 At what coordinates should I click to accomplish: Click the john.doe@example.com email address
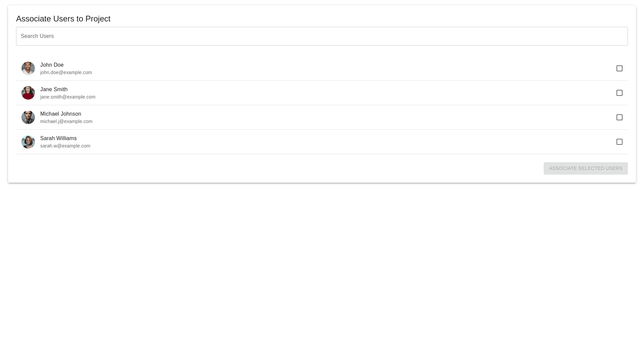pos(66,72)
